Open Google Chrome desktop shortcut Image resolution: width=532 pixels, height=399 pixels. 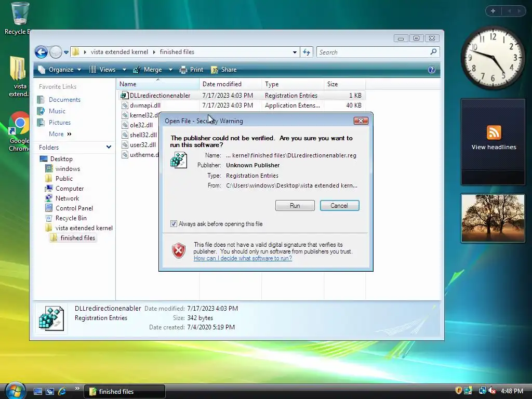[x=19, y=131]
